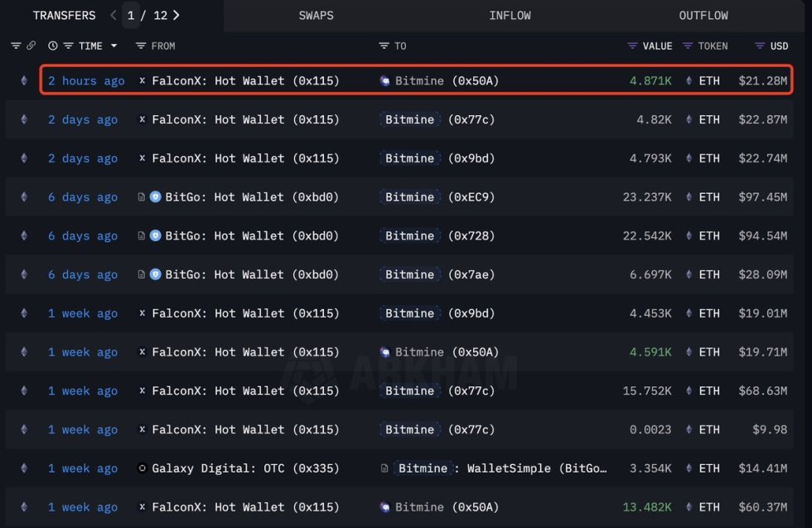Click the leftmost ETH token icon on the bottom row
The image size is (812, 528).
click(24, 506)
